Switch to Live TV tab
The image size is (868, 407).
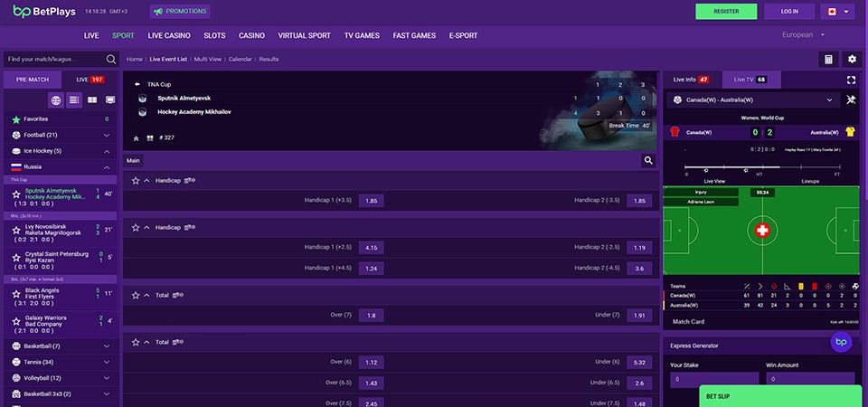tap(751, 80)
